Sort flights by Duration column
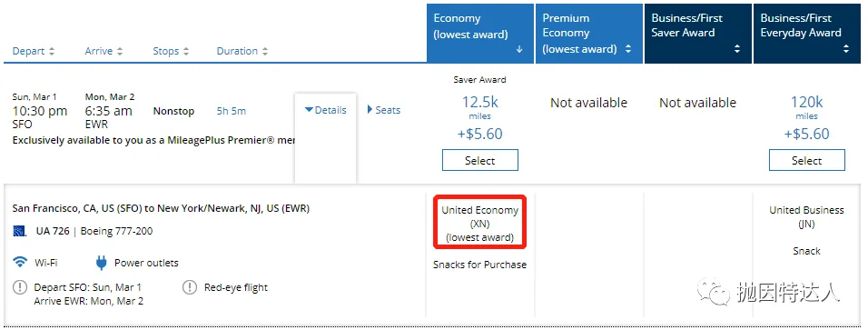 [242, 51]
